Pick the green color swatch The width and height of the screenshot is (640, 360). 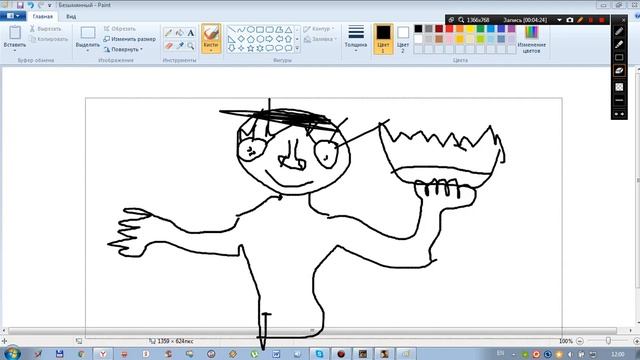480,29
